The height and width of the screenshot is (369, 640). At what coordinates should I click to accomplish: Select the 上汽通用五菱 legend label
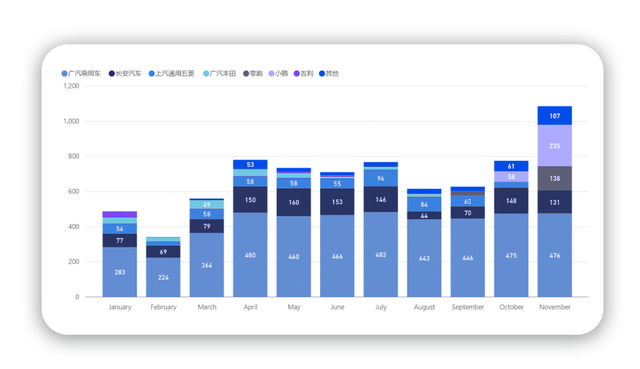click(x=175, y=73)
